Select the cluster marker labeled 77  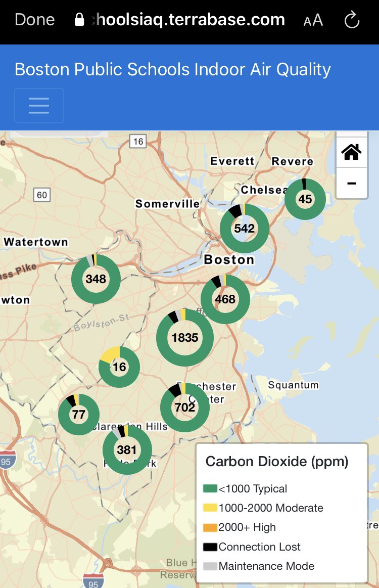pos(79,415)
